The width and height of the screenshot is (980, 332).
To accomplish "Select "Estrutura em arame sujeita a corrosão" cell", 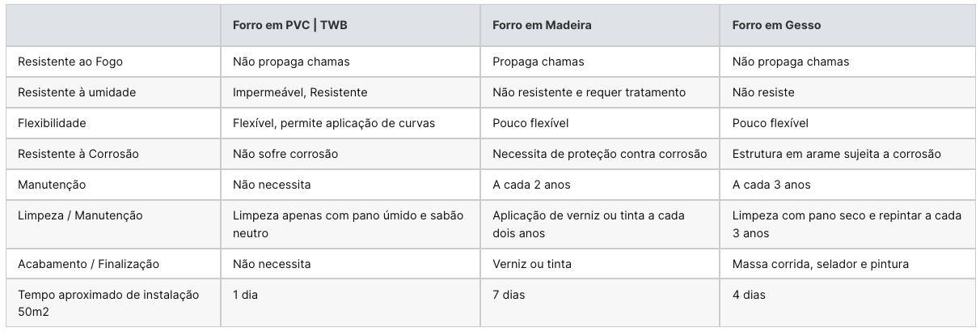I will (836, 154).
